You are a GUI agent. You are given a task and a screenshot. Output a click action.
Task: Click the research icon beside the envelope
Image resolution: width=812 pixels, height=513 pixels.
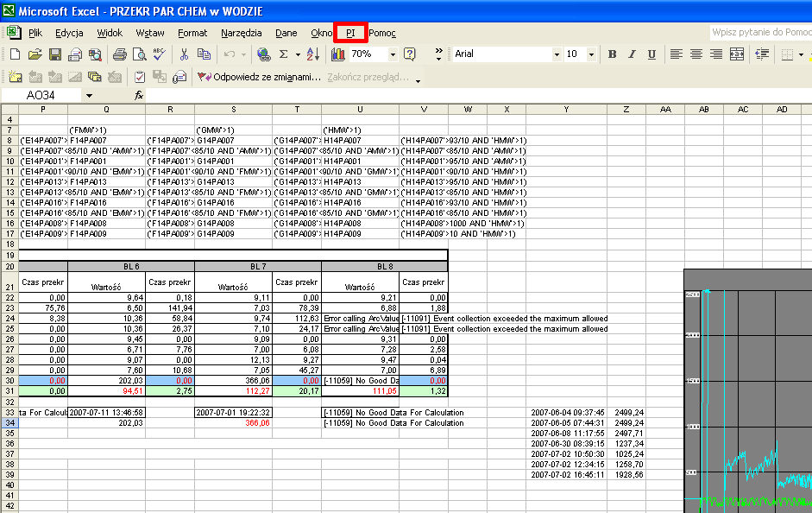pos(95,54)
